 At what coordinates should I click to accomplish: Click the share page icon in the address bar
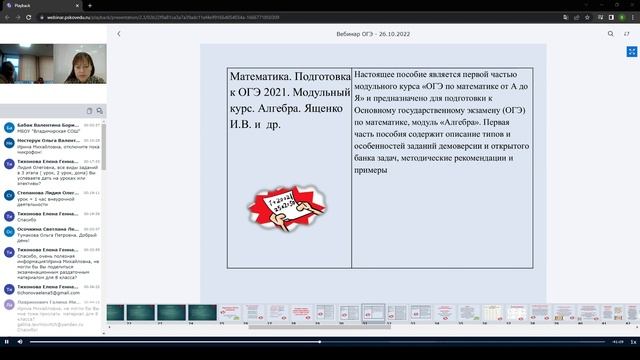[576, 18]
